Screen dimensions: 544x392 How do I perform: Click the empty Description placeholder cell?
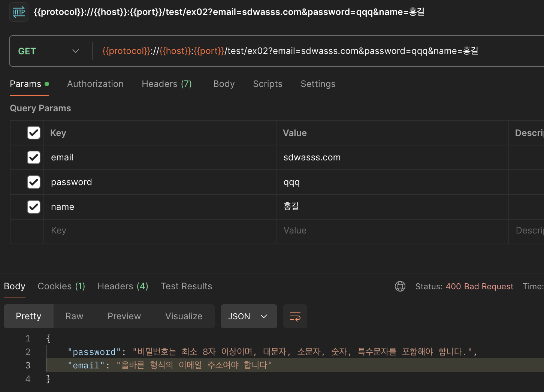526,232
